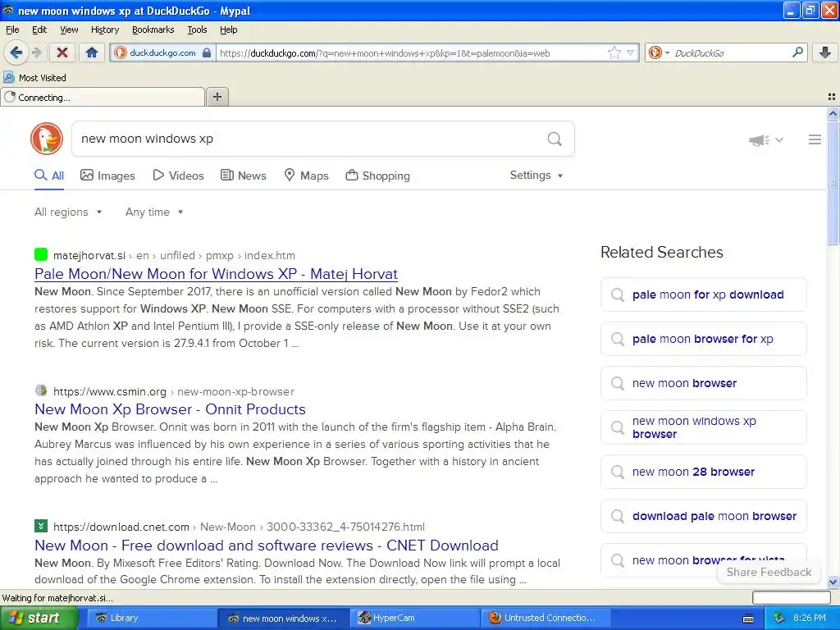Image resolution: width=840 pixels, height=630 pixels.
Task: Open New Moon Xp Browser - Onnit Products link
Action: pyautogui.click(x=170, y=409)
